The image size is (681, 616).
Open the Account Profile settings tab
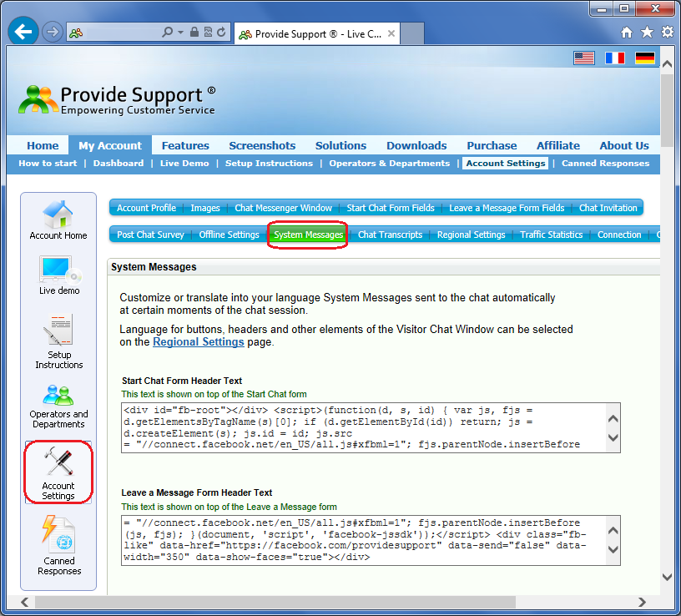[146, 208]
